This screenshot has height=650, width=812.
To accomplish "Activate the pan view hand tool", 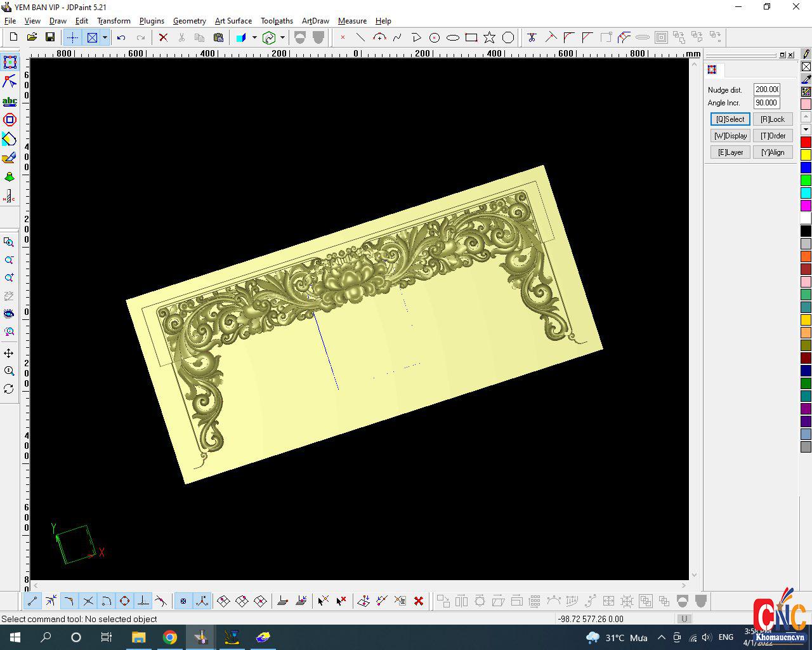I will click(x=9, y=353).
